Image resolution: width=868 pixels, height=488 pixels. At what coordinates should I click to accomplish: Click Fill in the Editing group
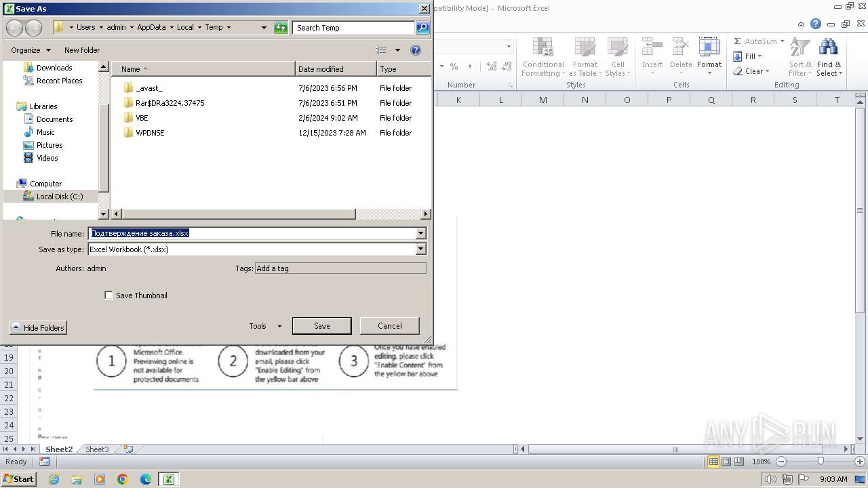click(747, 56)
